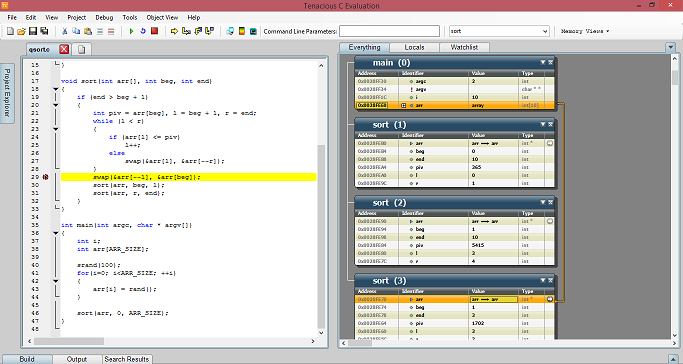Click the Step Into debug icon

[x=198, y=31]
